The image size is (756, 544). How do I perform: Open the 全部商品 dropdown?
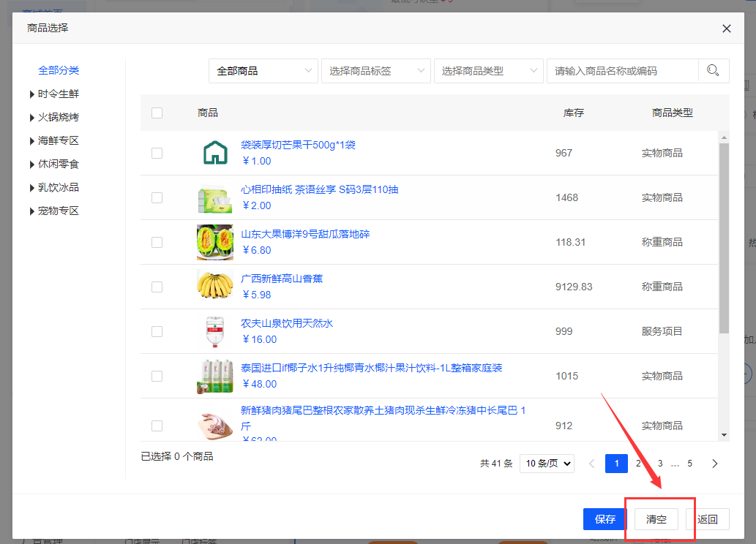(x=263, y=71)
